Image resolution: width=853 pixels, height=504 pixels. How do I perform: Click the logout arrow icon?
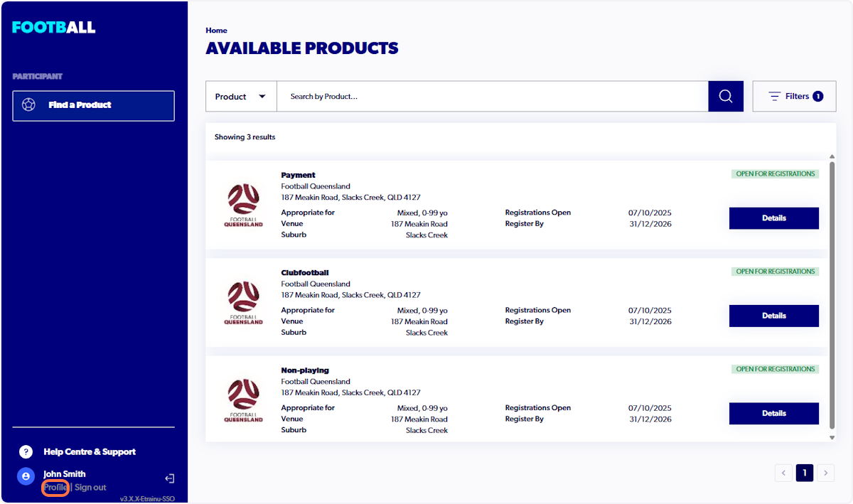(169, 479)
